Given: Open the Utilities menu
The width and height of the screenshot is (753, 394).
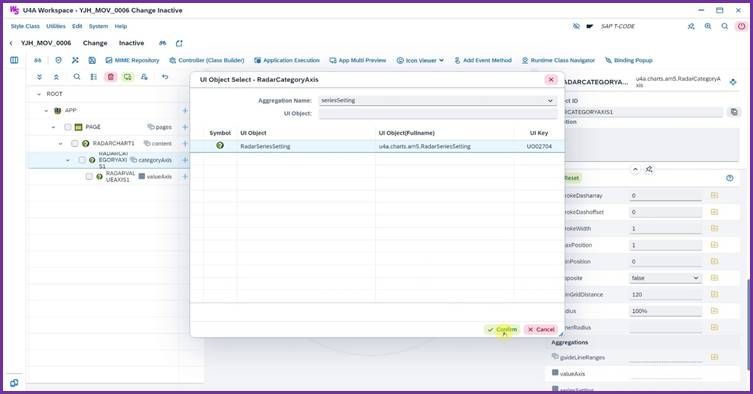Looking at the screenshot, I should coord(56,26).
